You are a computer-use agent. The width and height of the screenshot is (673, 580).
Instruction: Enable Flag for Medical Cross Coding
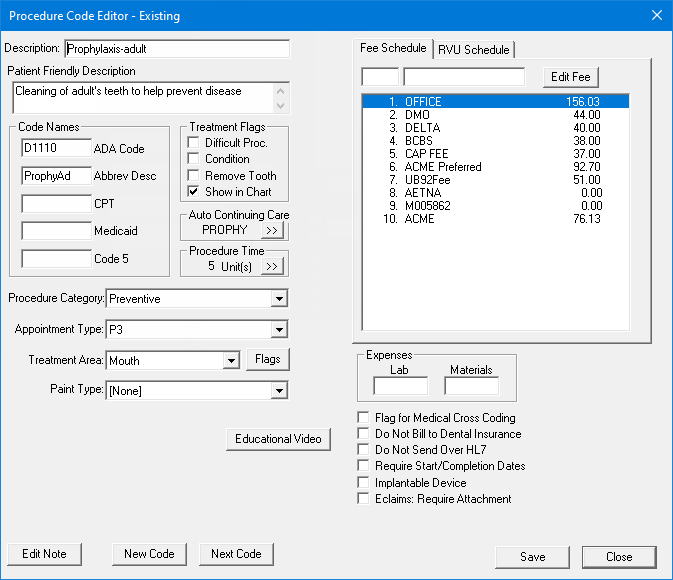(364, 418)
